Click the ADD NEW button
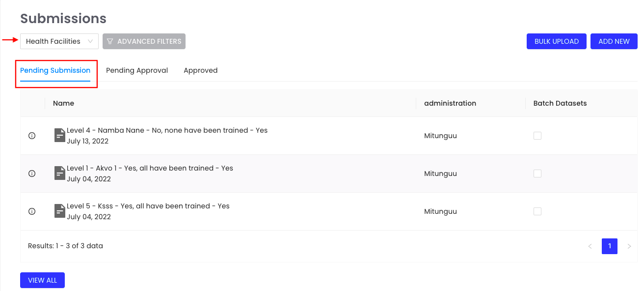This screenshot has width=644, height=291. [614, 41]
